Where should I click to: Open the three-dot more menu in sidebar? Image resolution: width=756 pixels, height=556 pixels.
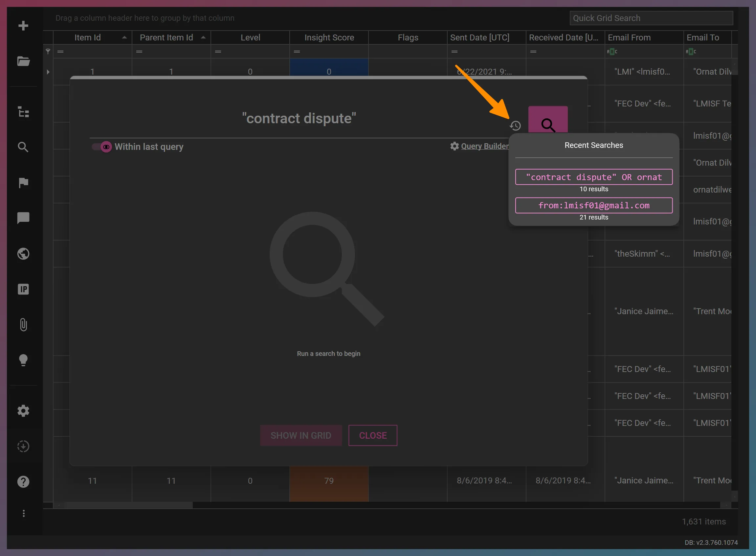[23, 513]
